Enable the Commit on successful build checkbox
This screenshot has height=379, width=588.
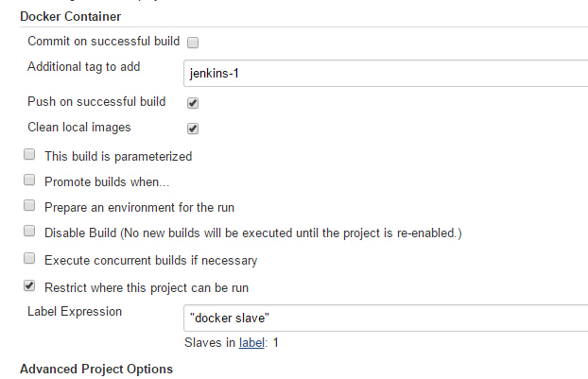point(193,43)
